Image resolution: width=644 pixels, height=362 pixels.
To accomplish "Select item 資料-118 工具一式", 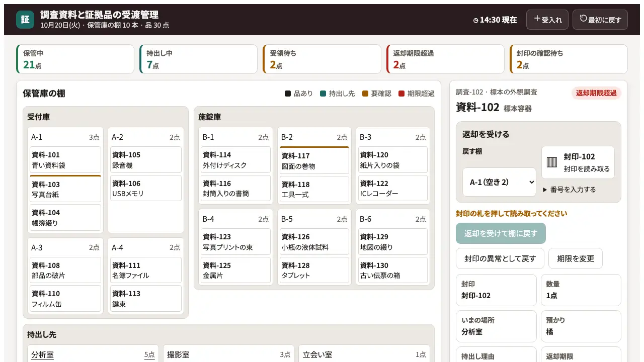I will click(314, 189).
